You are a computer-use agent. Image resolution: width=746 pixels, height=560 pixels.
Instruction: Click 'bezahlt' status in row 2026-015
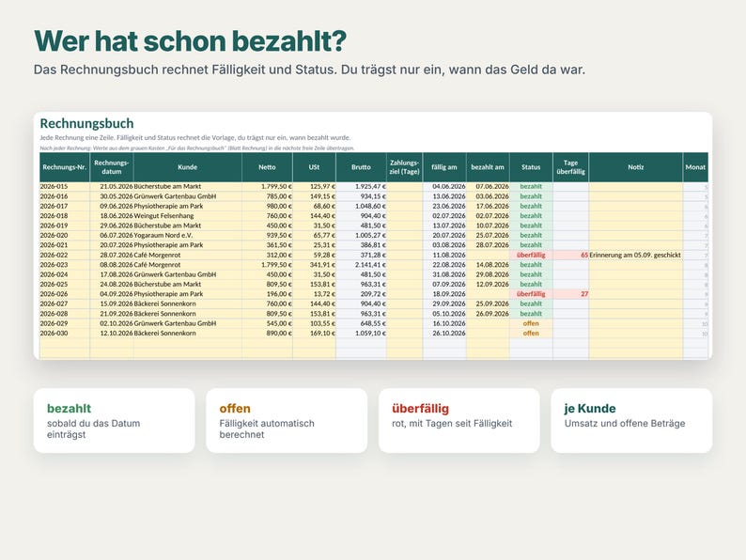531,186
